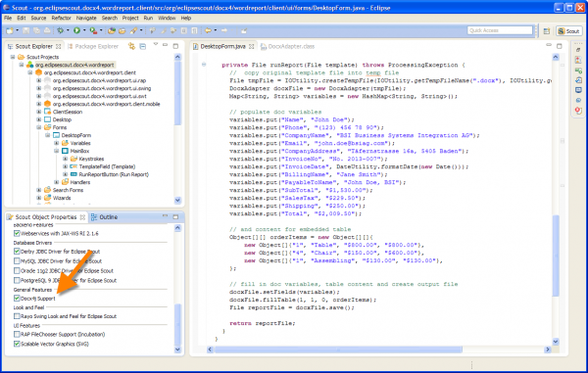Open the Refactor menu
This screenshot has height=373, width=588.
tap(61, 18)
